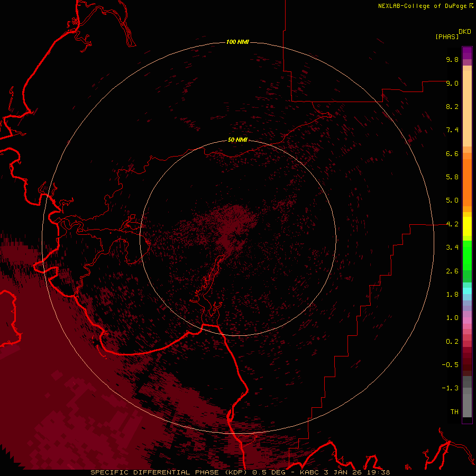The width and height of the screenshot is (476, 476).
Task: Click the KABC radar site identifier
Action: coord(309,472)
